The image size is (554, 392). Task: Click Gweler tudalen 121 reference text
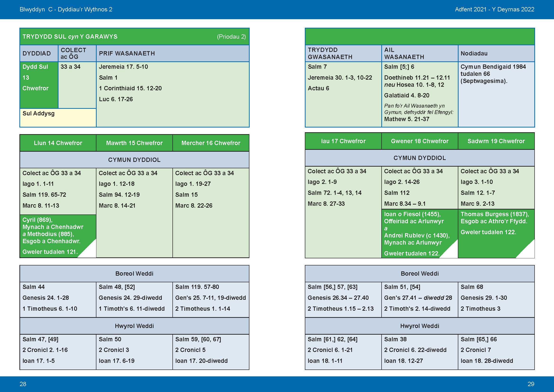click(50, 252)
